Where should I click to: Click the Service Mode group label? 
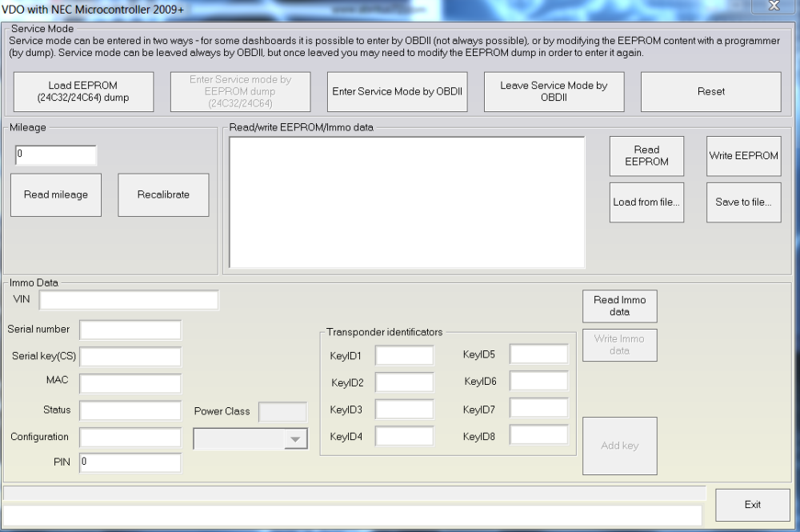pos(42,29)
